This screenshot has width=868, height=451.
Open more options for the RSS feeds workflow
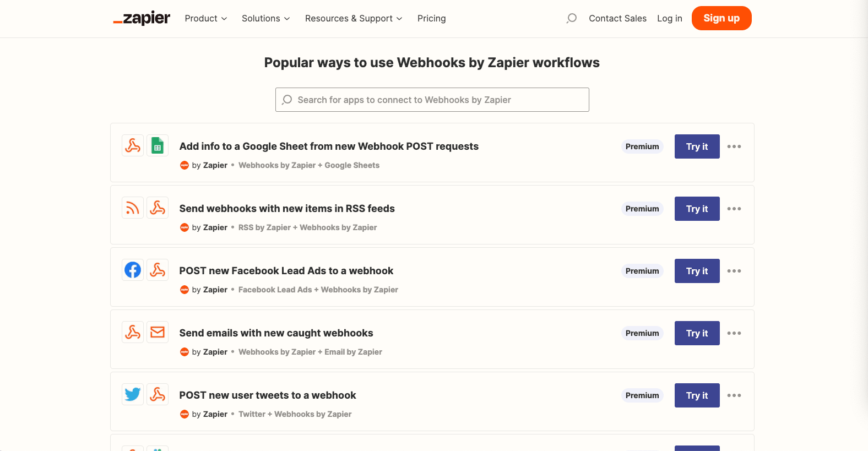tap(734, 209)
